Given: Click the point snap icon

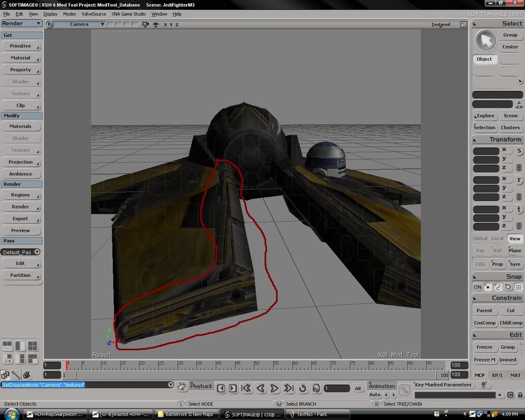Looking at the screenshot, I should click(x=488, y=287).
